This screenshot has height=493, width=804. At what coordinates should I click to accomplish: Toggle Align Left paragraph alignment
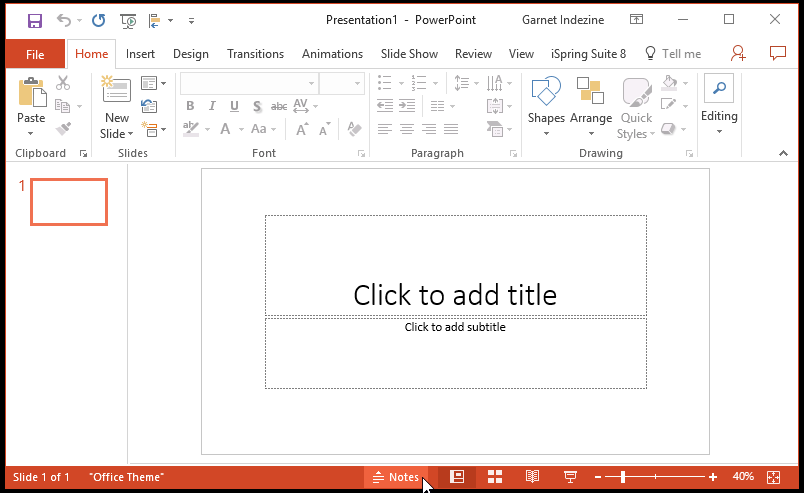tap(385, 129)
